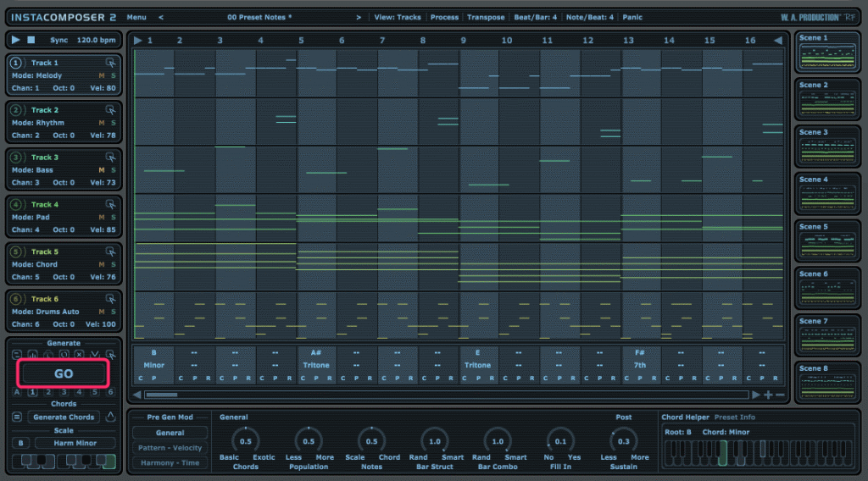Open View: Tracks menu
The height and width of the screenshot is (481, 868).
point(398,17)
